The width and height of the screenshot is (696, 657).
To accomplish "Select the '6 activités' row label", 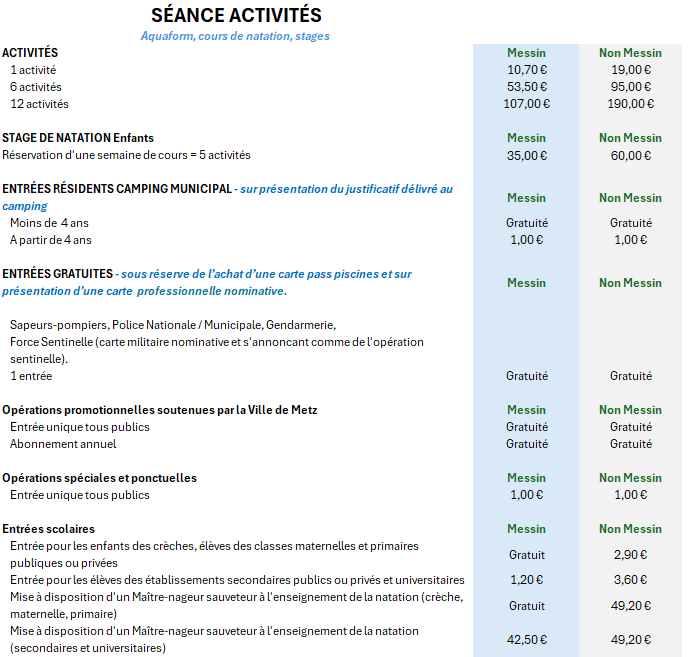I will coord(36,87).
